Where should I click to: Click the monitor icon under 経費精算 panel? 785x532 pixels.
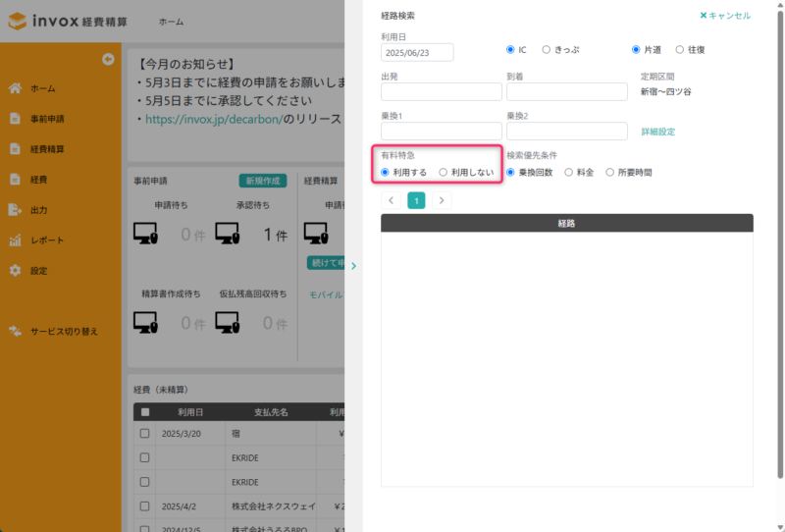tap(316, 234)
